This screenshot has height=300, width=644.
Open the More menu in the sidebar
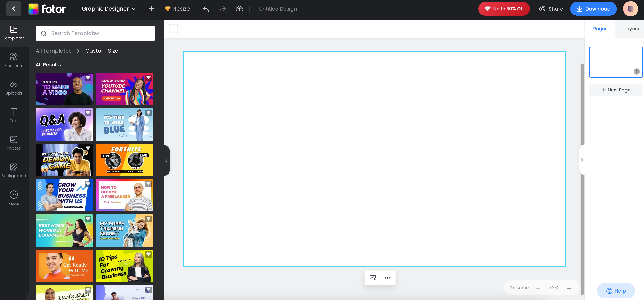click(14, 198)
